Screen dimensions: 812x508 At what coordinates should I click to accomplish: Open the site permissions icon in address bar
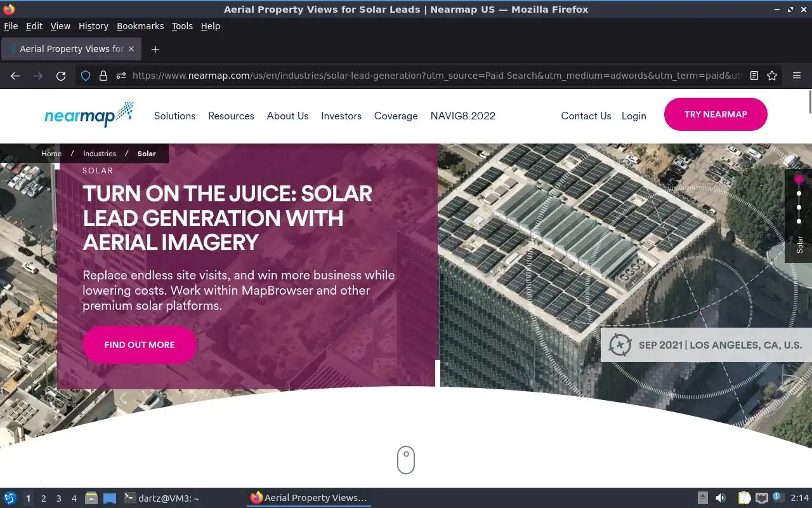pyautogui.click(x=121, y=76)
